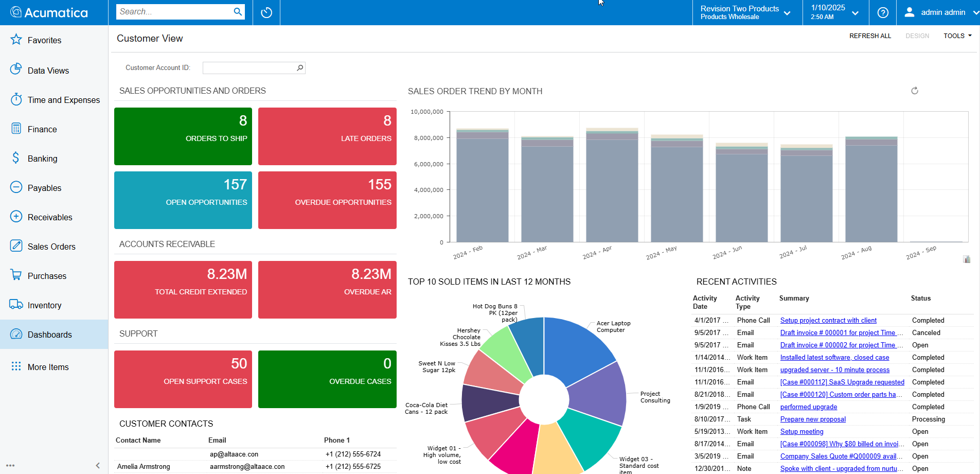
Task: Open Customer Account ID lookup magnifier
Action: coord(300,67)
